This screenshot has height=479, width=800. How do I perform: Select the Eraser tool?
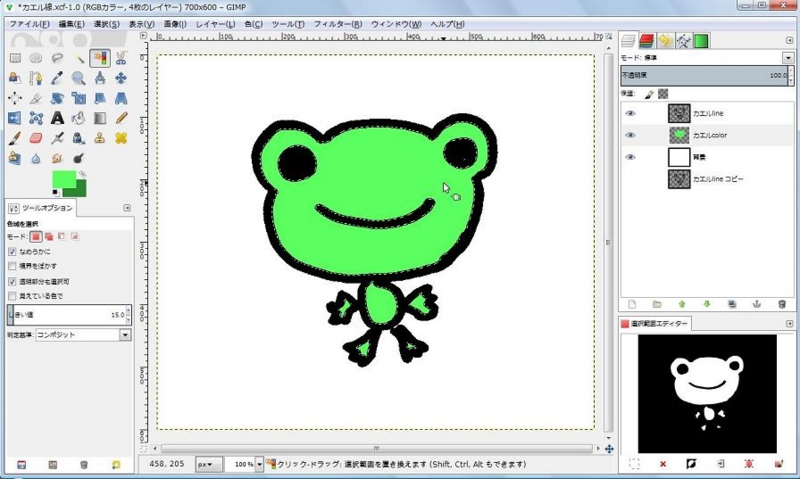point(36,138)
